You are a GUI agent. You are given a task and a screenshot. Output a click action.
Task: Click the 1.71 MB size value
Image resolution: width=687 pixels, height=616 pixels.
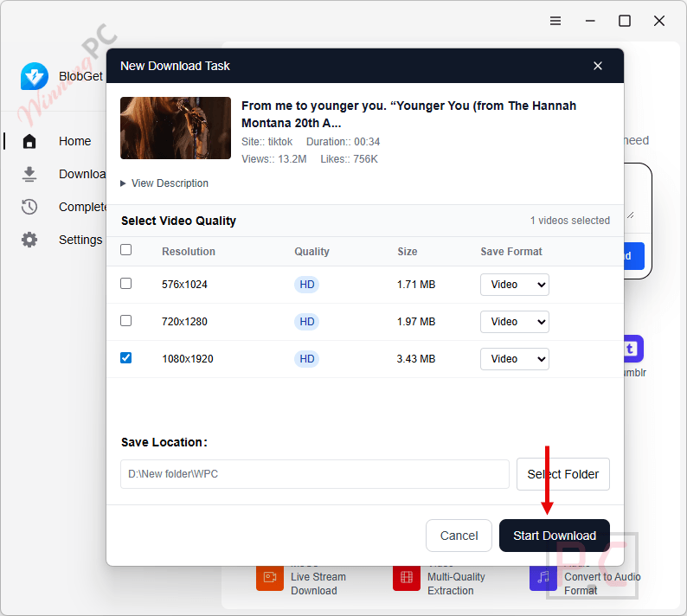click(416, 285)
